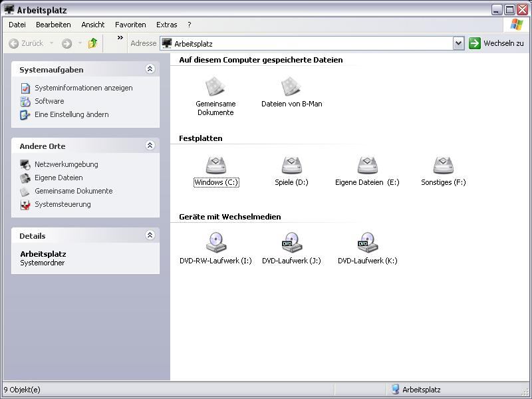Screen dimensions: 532x399
Task: Select the Eigene Dateien (E:) drive icon
Action: (x=368, y=165)
